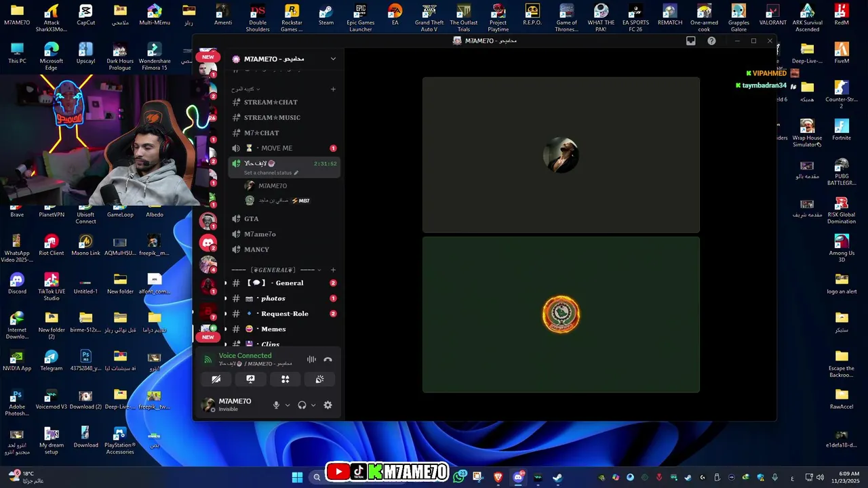Open the soundboard button
The height and width of the screenshot is (488, 868).
click(319, 380)
